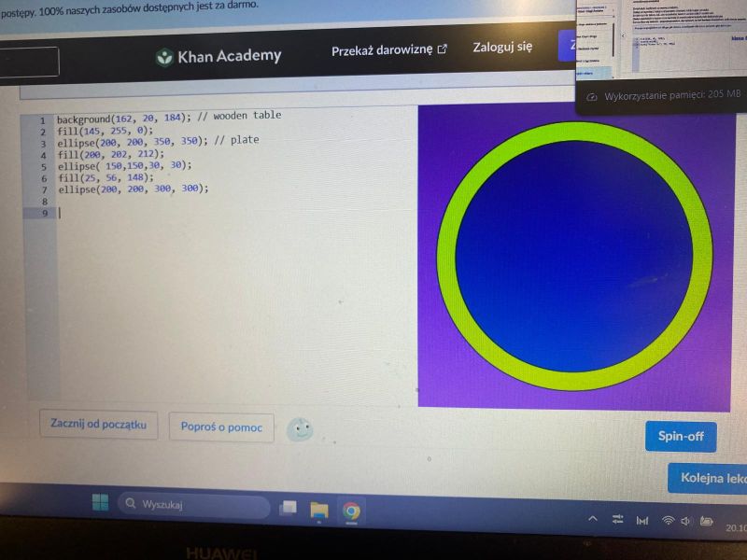The width and height of the screenshot is (747, 560).
Task: Click the Khan Academy leaf logo
Action: 164,57
